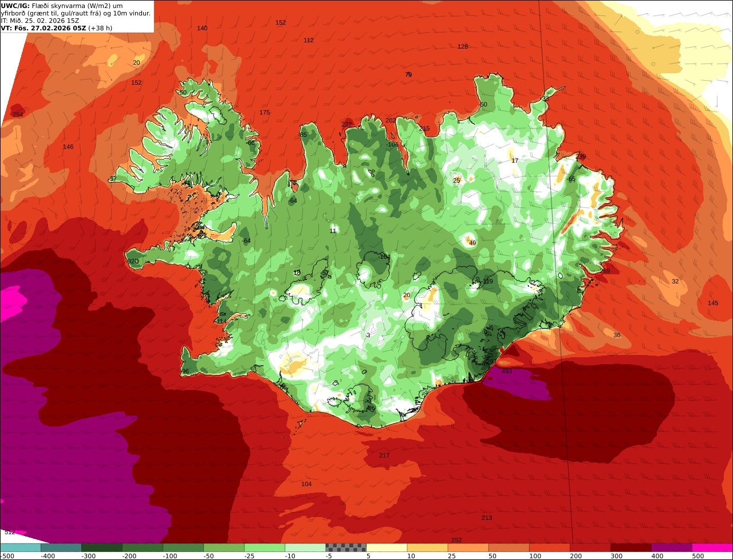Click the '79' value north of Iceland

pos(408,75)
